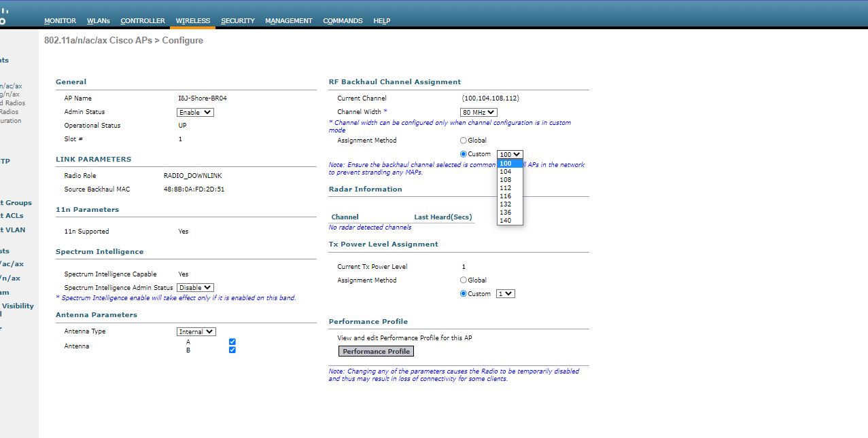The width and height of the screenshot is (868, 438).
Task: Open the MANAGEMENT menu
Action: (x=289, y=20)
